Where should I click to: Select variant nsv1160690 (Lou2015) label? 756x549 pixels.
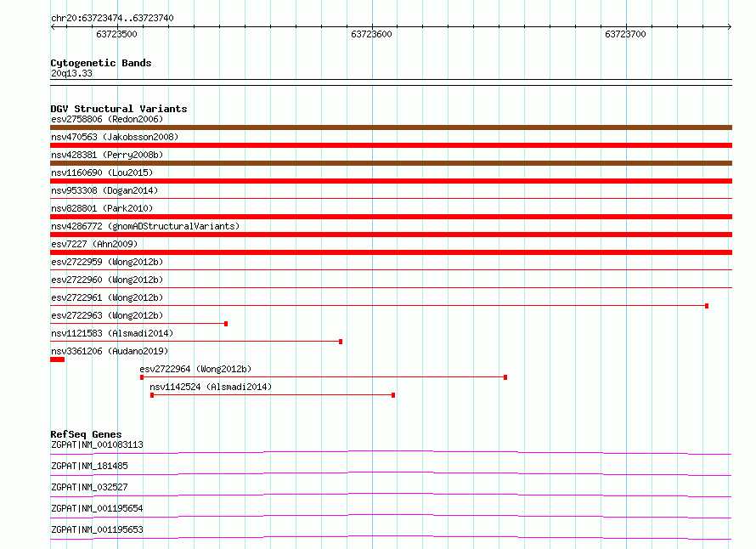coord(102,173)
